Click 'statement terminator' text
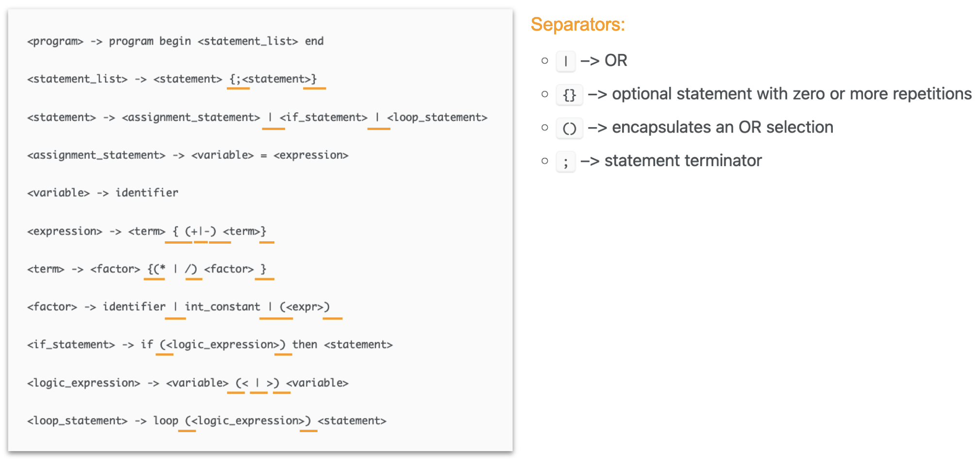 coord(683,161)
